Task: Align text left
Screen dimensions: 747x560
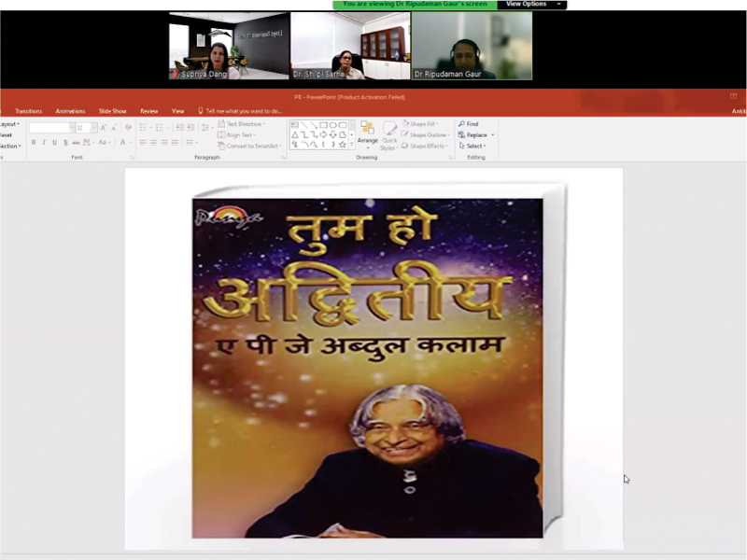Action: (x=143, y=143)
